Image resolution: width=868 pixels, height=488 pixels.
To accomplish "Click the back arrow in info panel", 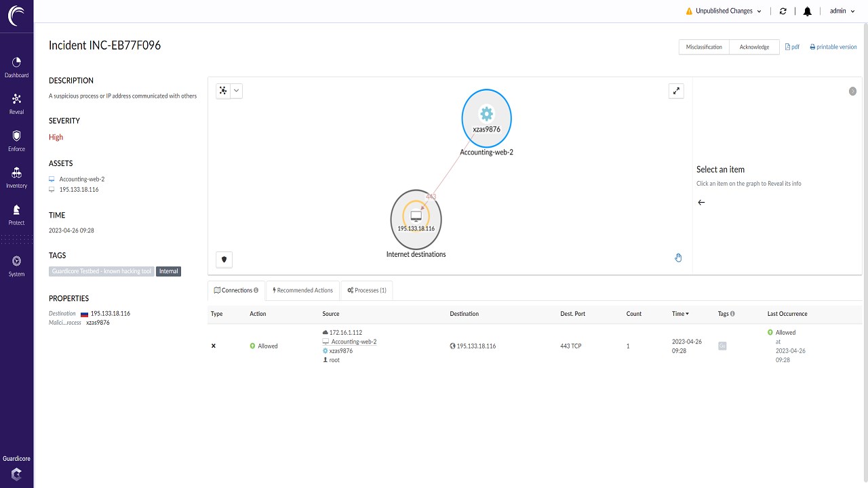I will point(701,202).
